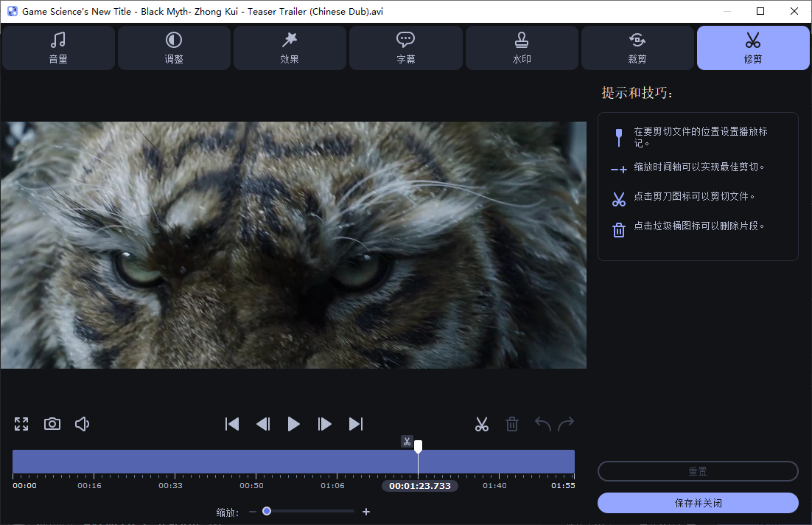The width and height of the screenshot is (812, 525).
Task: Click the scissors icon to cut the clip
Action: tap(482, 424)
